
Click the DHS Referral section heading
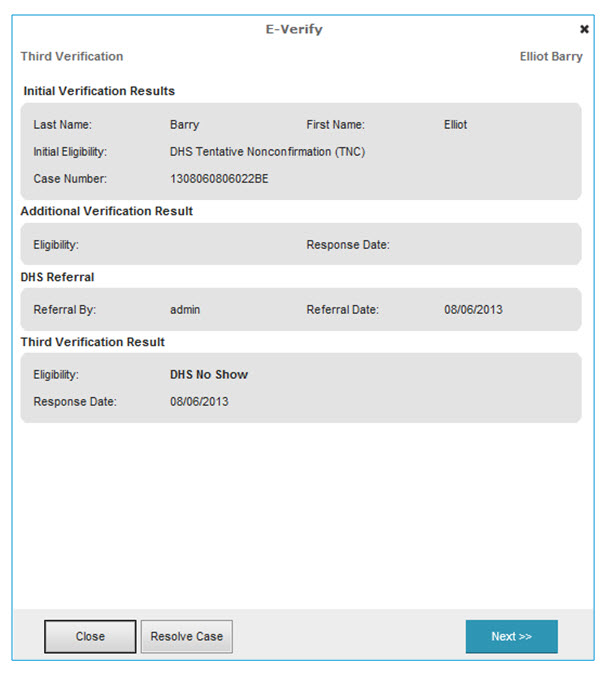tap(57, 277)
